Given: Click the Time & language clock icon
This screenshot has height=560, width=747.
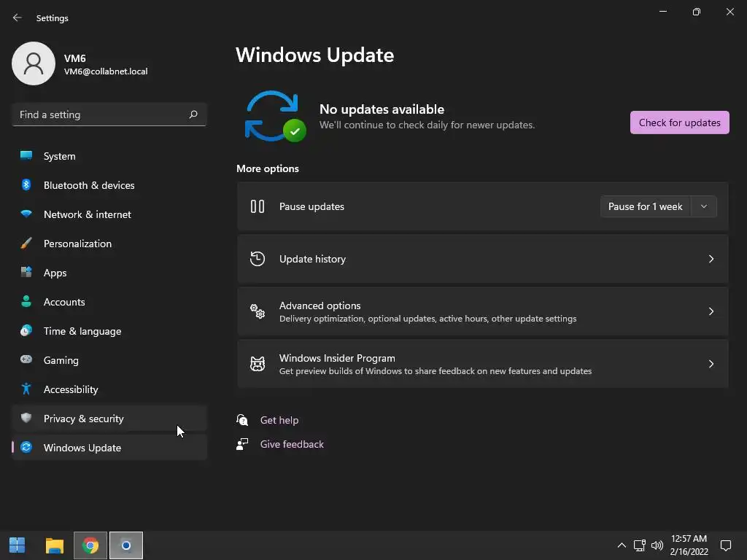Looking at the screenshot, I should (x=26, y=330).
